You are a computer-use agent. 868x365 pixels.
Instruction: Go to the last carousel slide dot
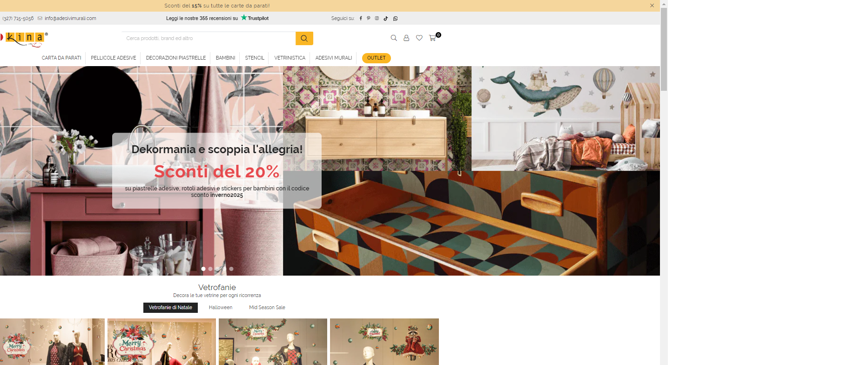(231, 269)
